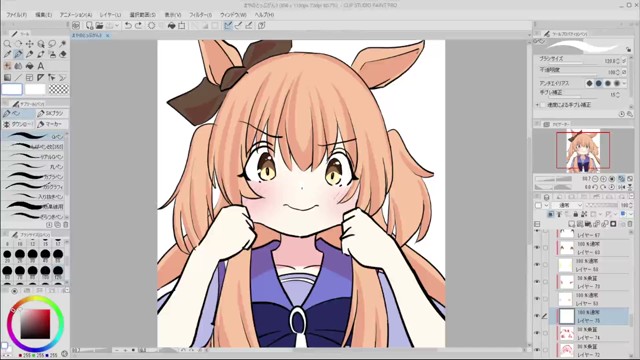Enable the speed-based stabilization checkbox
Viewport: 640px width, 360px height.
pyautogui.click(x=543, y=105)
